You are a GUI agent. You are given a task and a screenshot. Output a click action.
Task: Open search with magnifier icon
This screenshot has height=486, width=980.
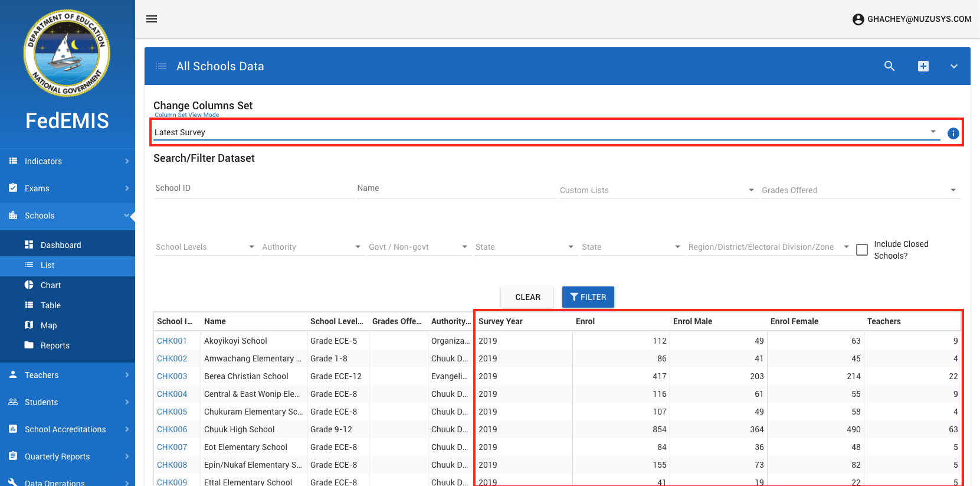coord(889,66)
